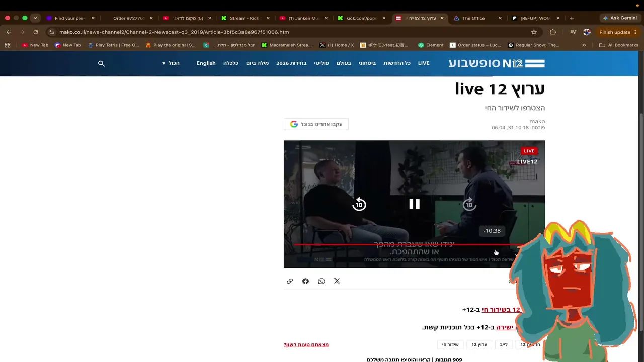
Task: Open the N12 site search icon
Action: tap(101, 63)
